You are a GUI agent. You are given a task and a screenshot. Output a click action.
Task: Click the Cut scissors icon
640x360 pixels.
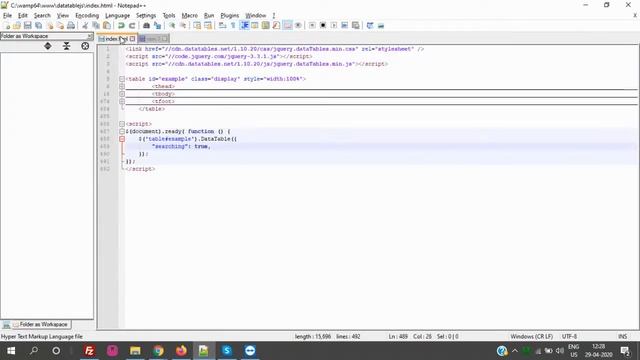click(85, 25)
